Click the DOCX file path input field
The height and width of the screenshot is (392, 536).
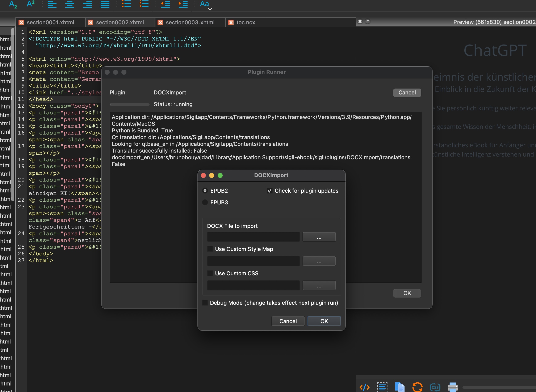click(253, 237)
